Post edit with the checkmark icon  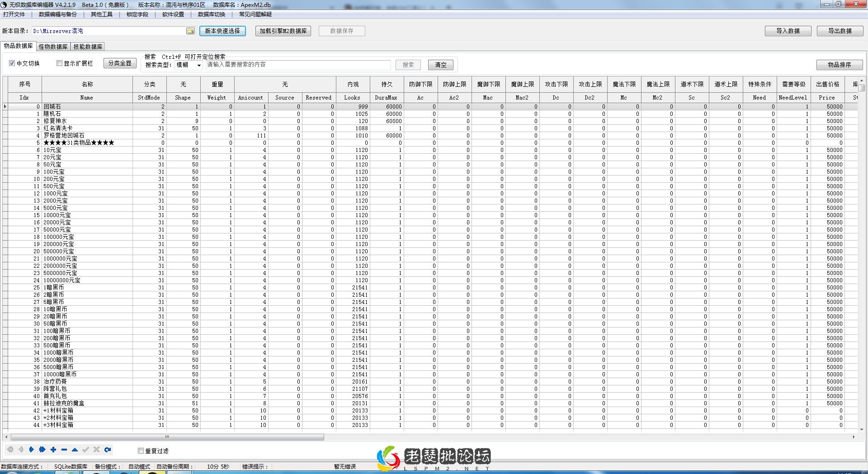[x=85, y=450]
